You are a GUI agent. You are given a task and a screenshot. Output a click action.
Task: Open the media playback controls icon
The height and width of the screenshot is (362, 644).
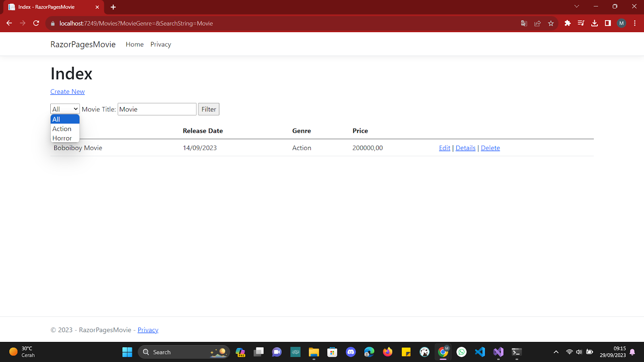[581, 23]
